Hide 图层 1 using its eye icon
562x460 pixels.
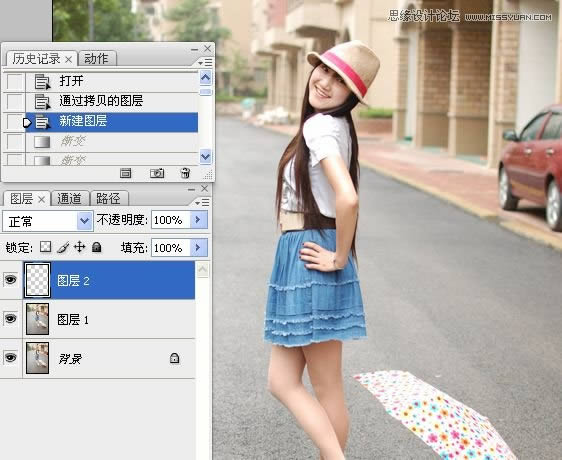click(x=10, y=318)
